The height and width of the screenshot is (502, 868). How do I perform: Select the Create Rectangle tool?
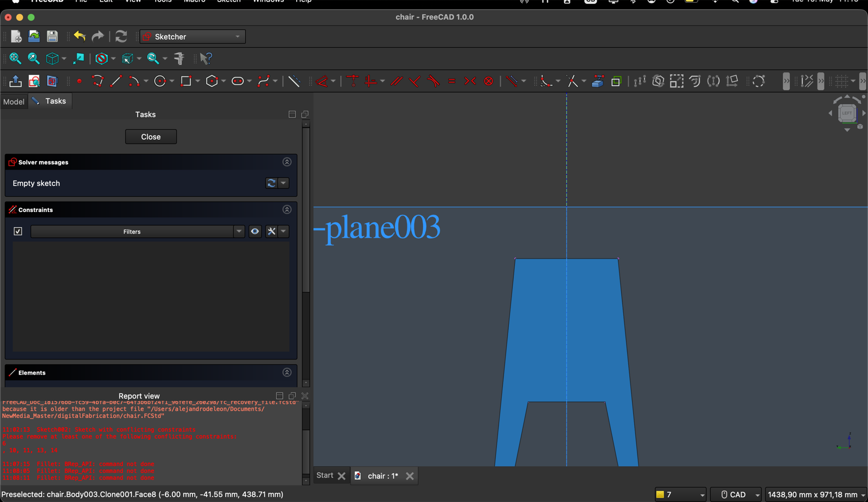(186, 81)
